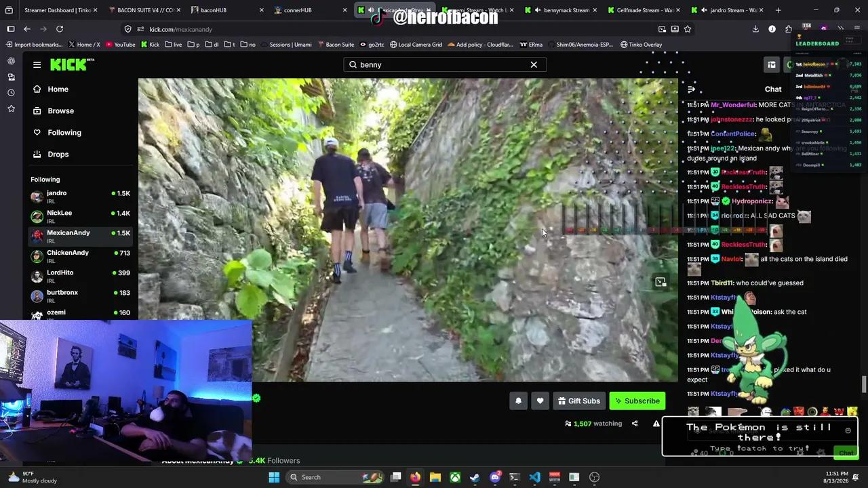This screenshot has height=488, width=868.
Task: Share the stream via share icon
Action: point(635,424)
